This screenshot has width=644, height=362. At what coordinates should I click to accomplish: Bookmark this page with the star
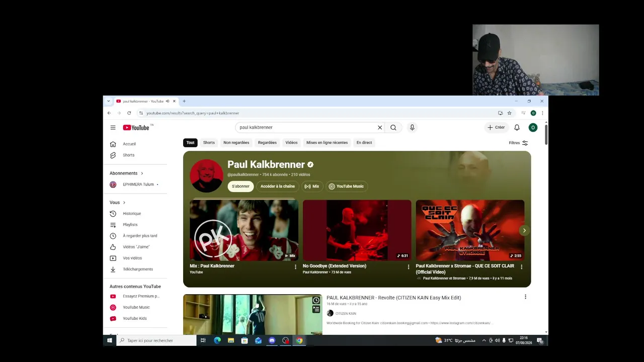509,113
